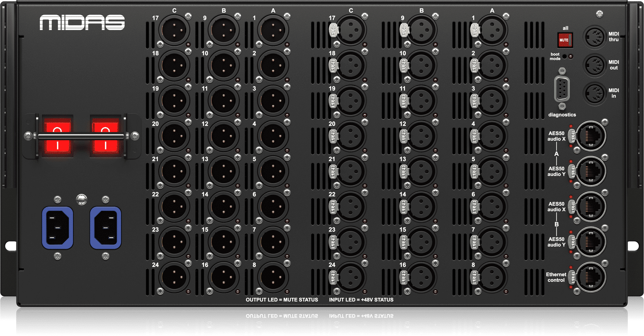The width and height of the screenshot is (644, 336).
Task: Click input XLR connector 9 in bank B
Action: click(421, 30)
